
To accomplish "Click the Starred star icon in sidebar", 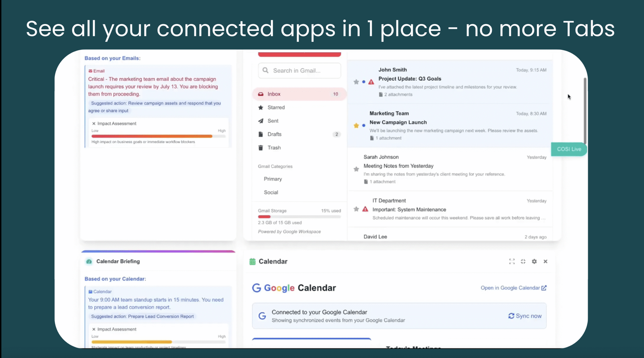I will click(261, 107).
